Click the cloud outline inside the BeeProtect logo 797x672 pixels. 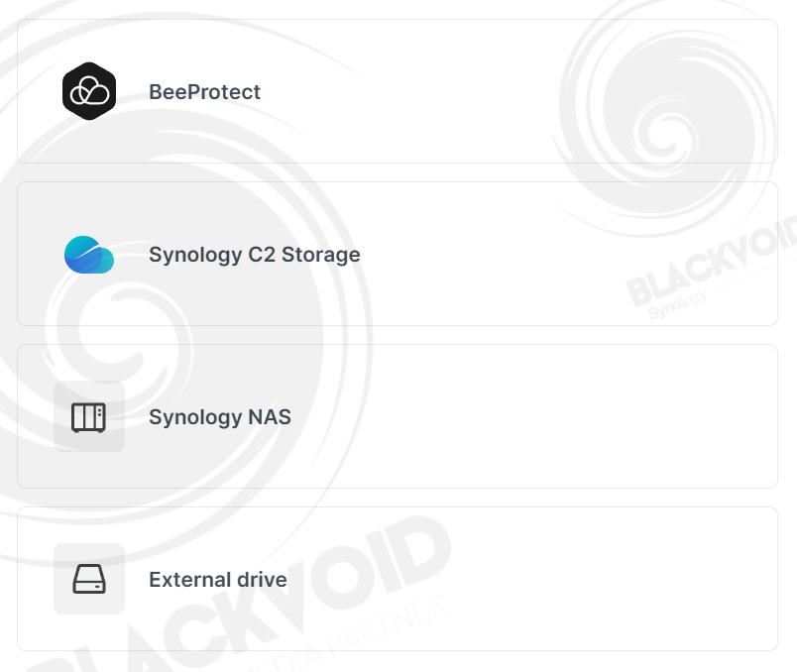[x=89, y=91]
